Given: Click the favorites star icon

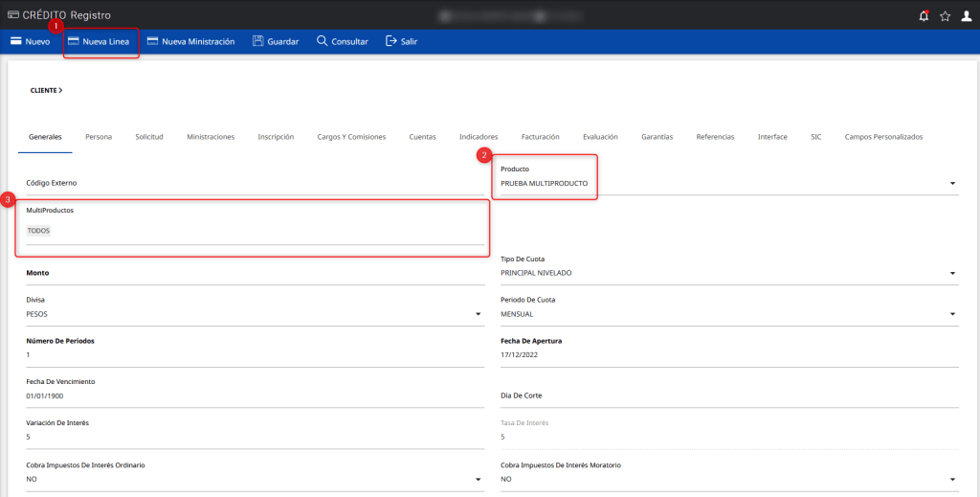Looking at the screenshot, I should (945, 15).
